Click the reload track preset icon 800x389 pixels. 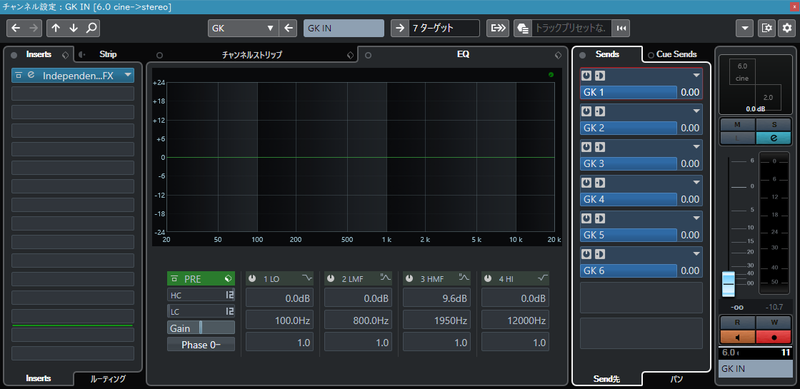point(621,29)
